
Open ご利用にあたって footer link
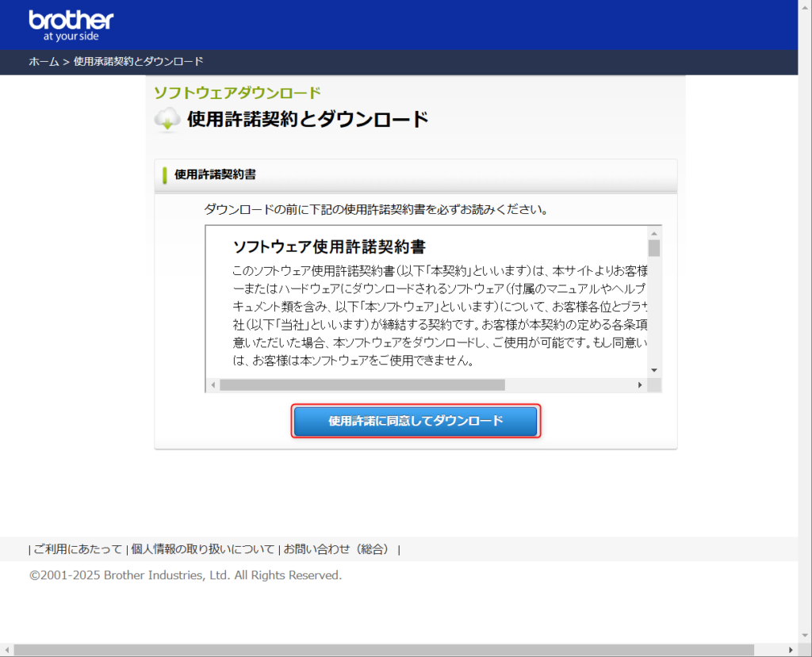click(78, 549)
